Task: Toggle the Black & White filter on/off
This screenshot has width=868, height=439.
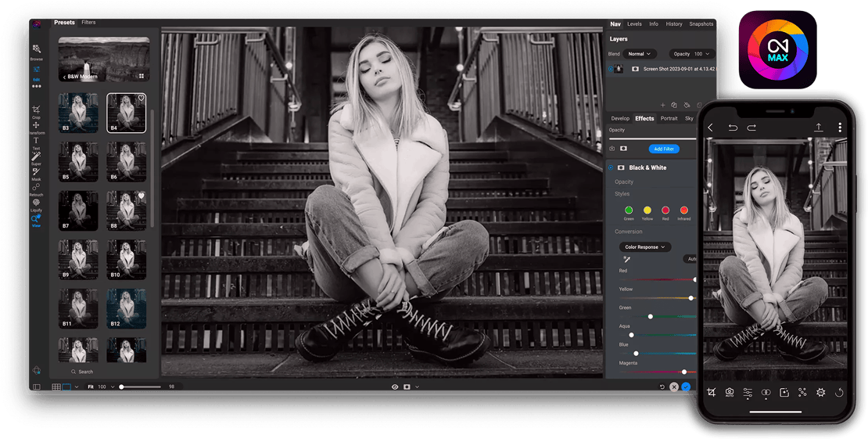Action: (x=611, y=167)
